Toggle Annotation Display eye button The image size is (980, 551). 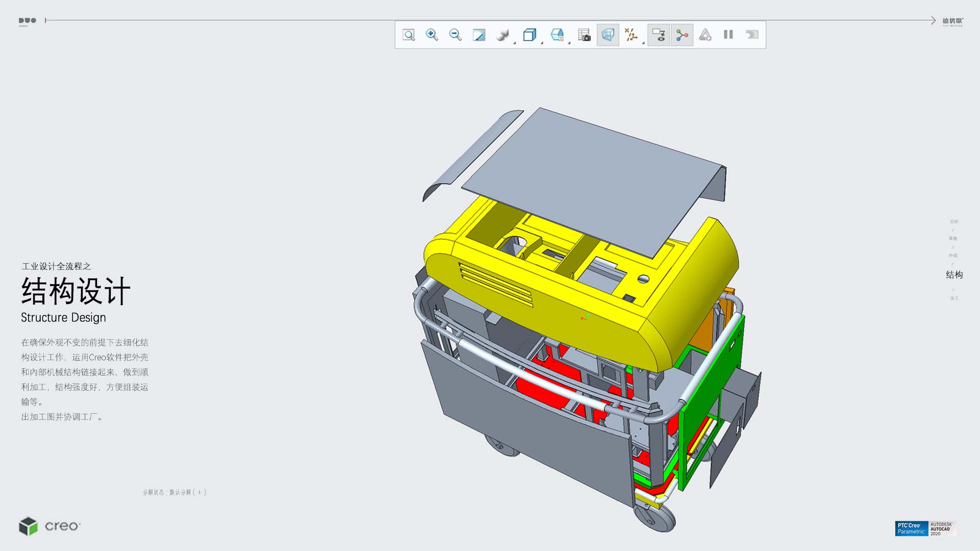(658, 35)
